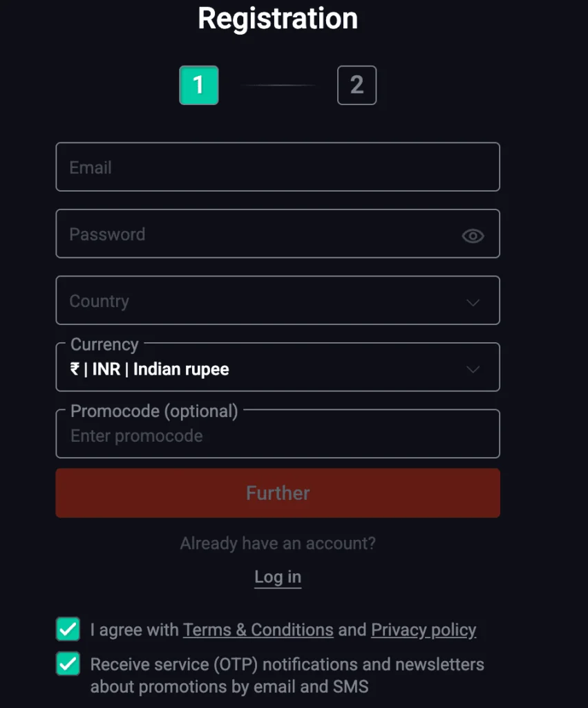Image resolution: width=588 pixels, height=708 pixels.
Task: Open the Log in page
Action: coord(277,577)
